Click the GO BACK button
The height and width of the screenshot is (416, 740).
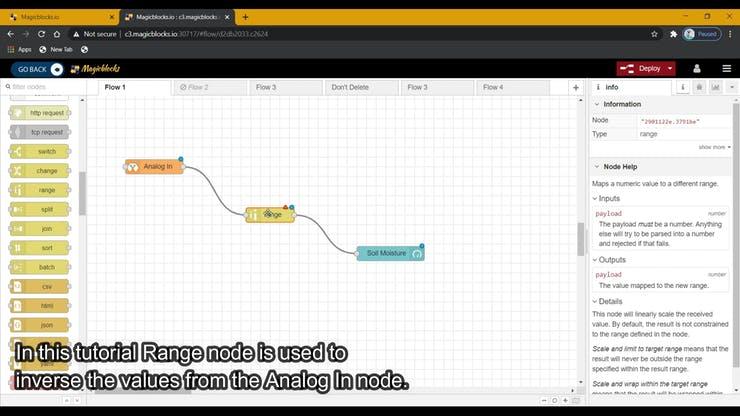coord(38,69)
